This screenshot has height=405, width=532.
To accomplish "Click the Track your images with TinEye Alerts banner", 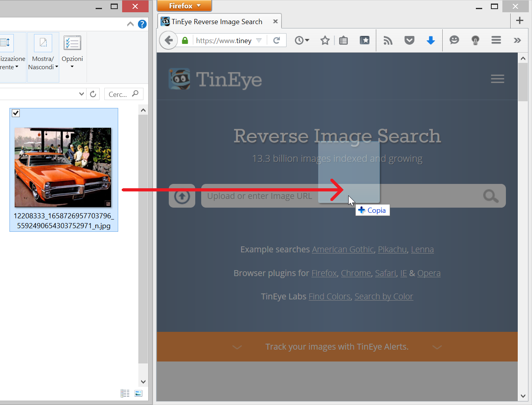I will click(337, 347).
